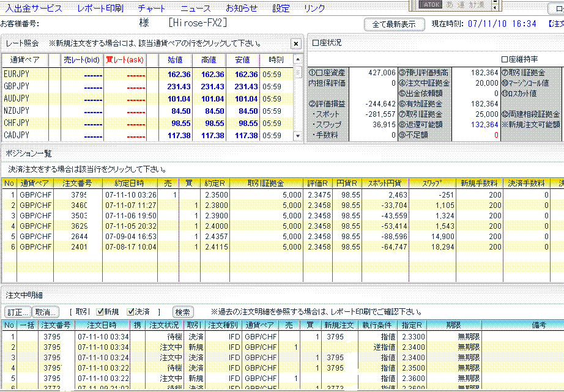
Task: Open the ニュース menu
Action: [x=196, y=8]
